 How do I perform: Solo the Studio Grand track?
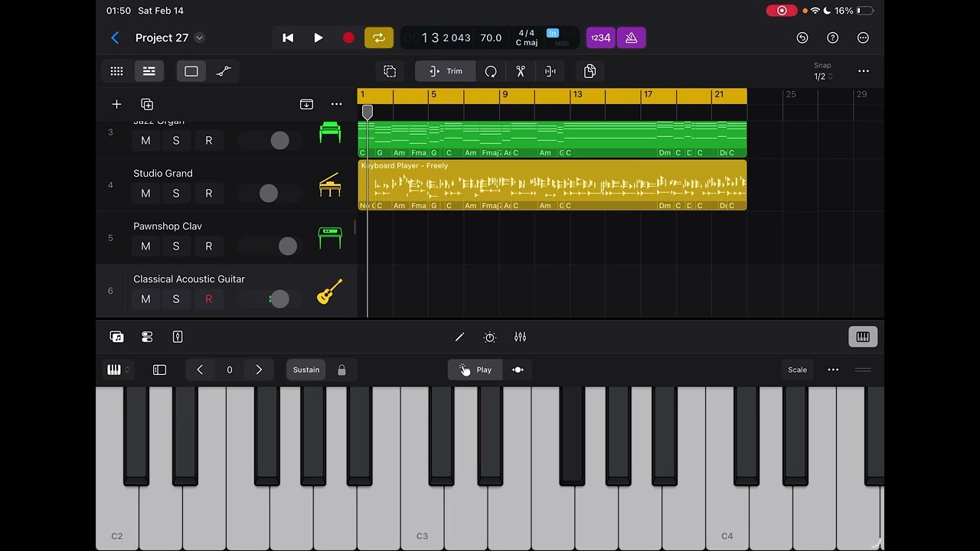pos(176,194)
